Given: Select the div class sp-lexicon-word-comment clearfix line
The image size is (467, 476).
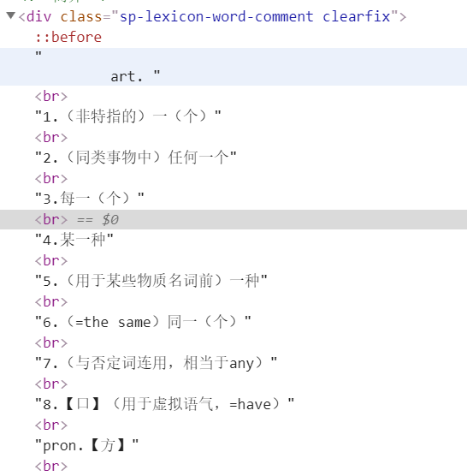Looking at the screenshot, I should 212,16.
